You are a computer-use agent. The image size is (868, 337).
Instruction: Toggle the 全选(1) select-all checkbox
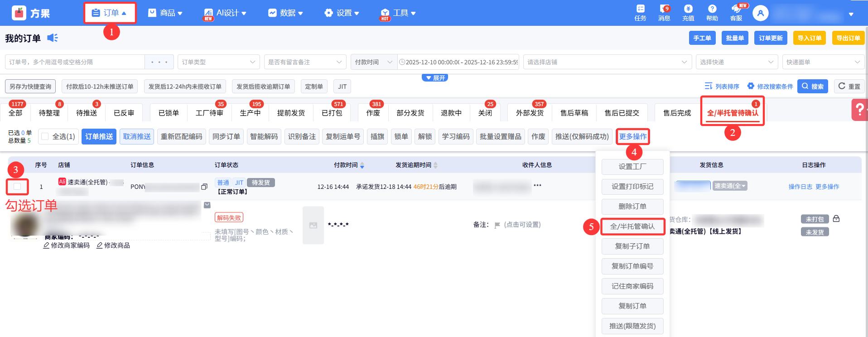pyautogui.click(x=45, y=136)
